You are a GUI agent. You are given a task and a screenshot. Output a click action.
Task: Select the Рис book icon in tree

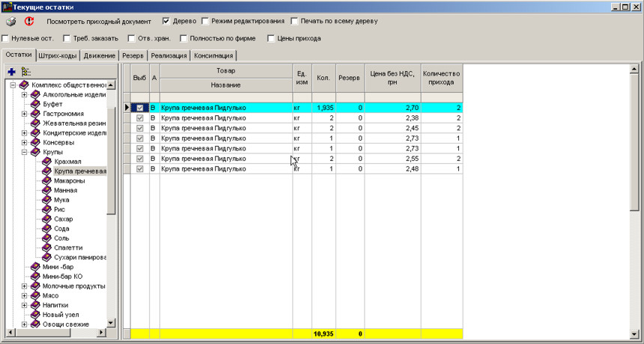coord(46,209)
